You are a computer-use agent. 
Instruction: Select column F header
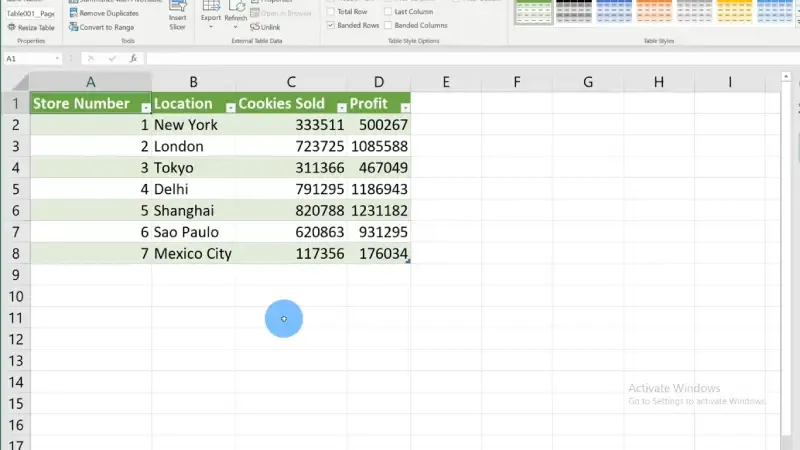(517, 82)
